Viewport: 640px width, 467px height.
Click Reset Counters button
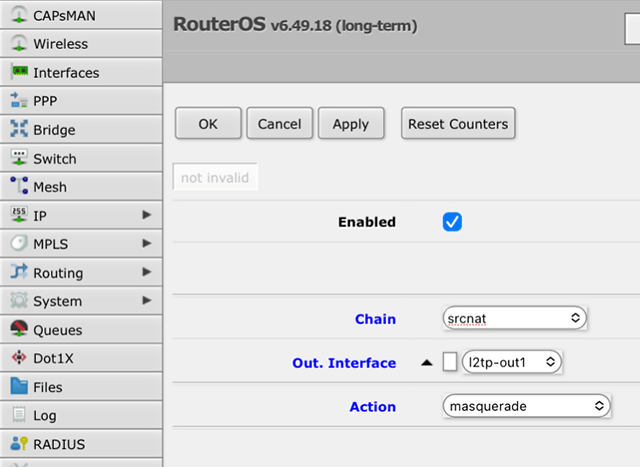(x=458, y=124)
